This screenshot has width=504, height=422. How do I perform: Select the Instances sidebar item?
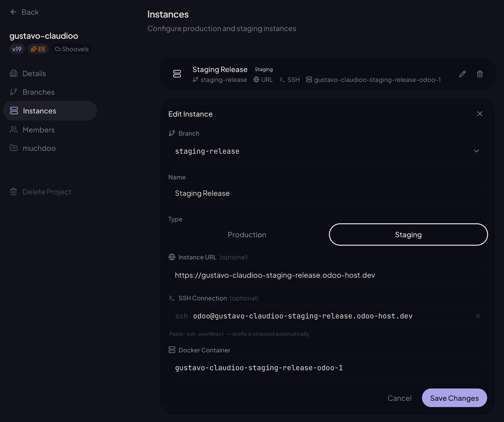point(50,111)
